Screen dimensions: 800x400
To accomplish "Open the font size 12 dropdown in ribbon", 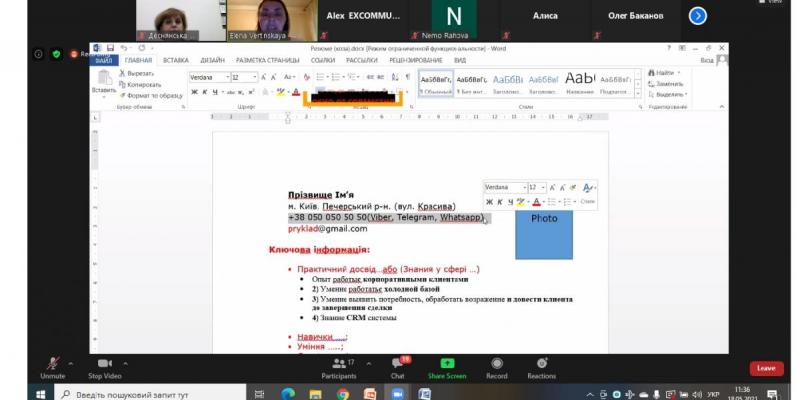I will (255, 77).
